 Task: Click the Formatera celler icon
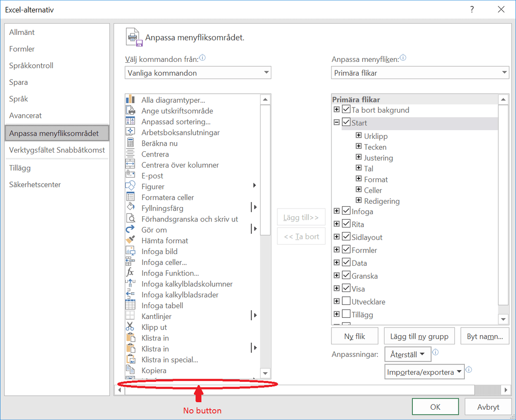[130, 197]
